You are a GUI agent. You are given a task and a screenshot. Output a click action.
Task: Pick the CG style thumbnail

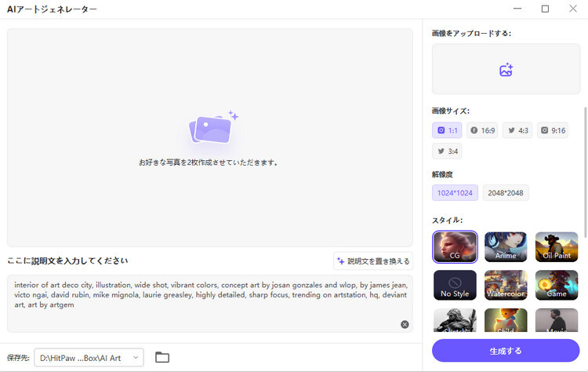(455, 246)
